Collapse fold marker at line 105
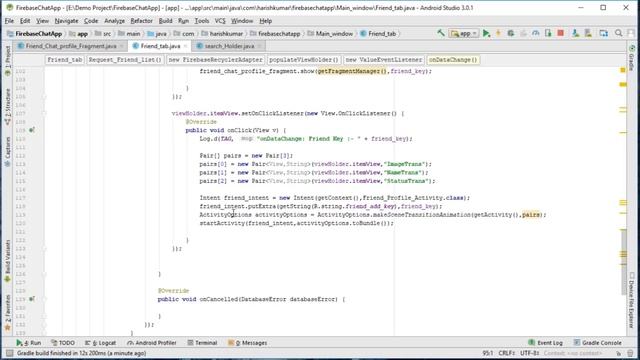The height and width of the screenshot is (360, 640). coord(44,97)
